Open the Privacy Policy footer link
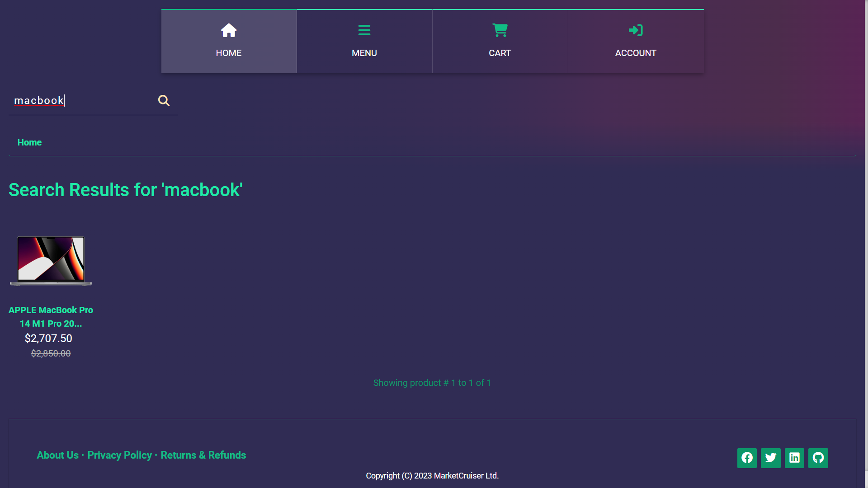Viewport: 868px width, 488px height. click(119, 455)
